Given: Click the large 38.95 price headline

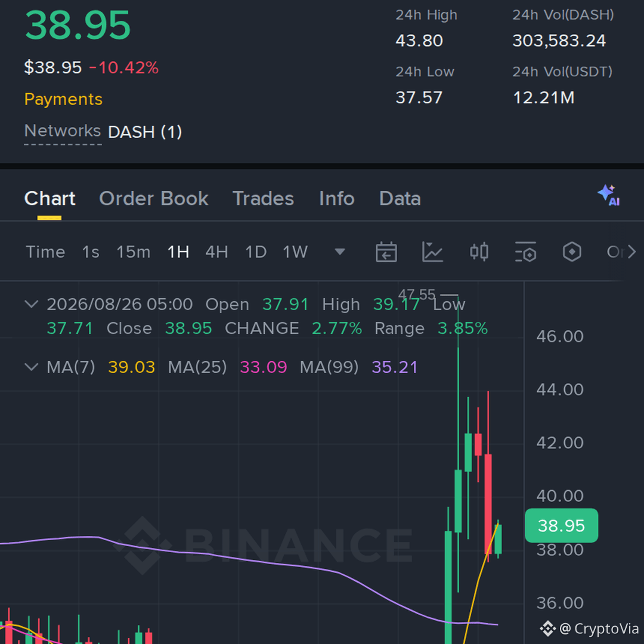Looking at the screenshot, I should (78, 26).
